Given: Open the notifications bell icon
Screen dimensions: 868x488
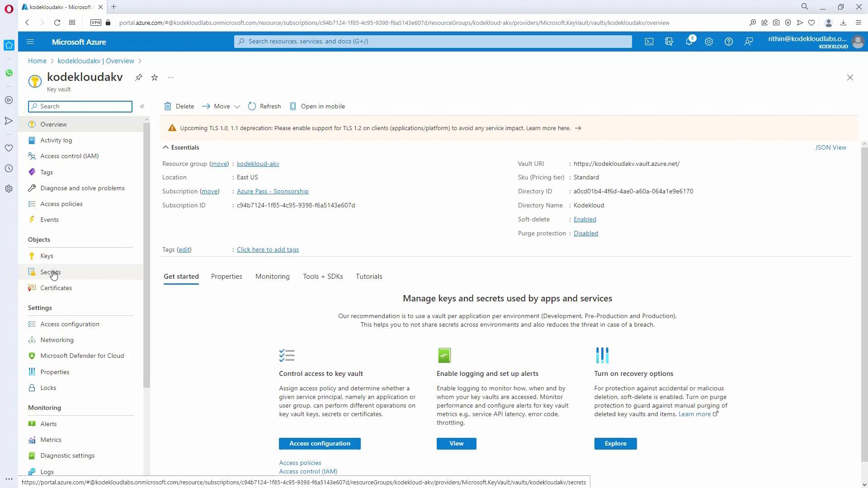Looking at the screenshot, I should [689, 42].
